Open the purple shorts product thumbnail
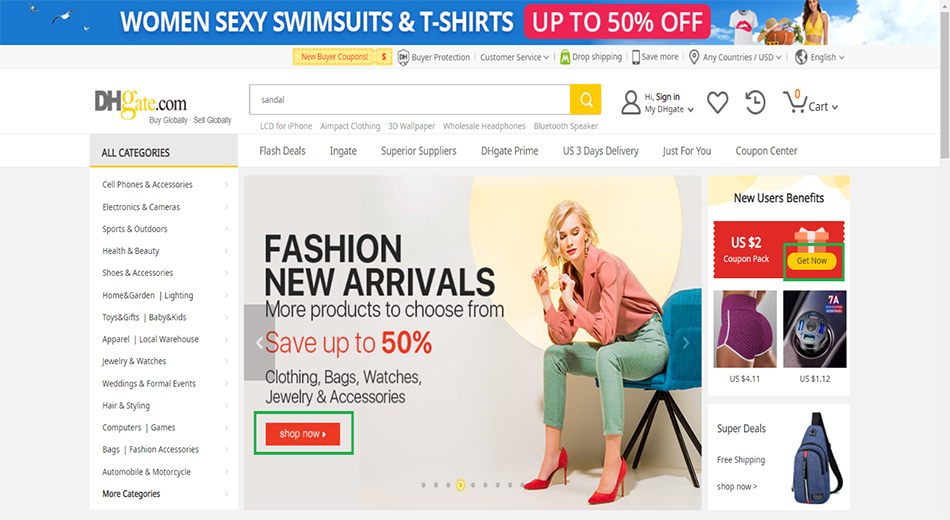This screenshot has height=520, width=950. point(745,329)
